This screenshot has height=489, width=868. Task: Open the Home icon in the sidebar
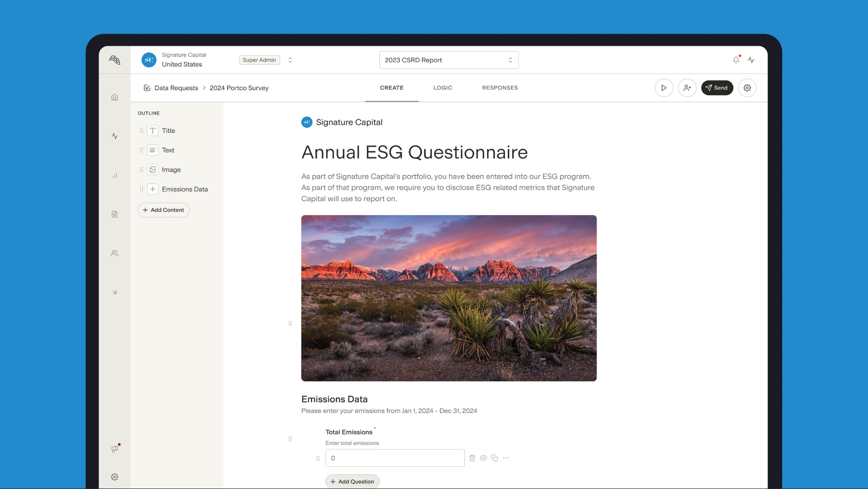pos(115,97)
